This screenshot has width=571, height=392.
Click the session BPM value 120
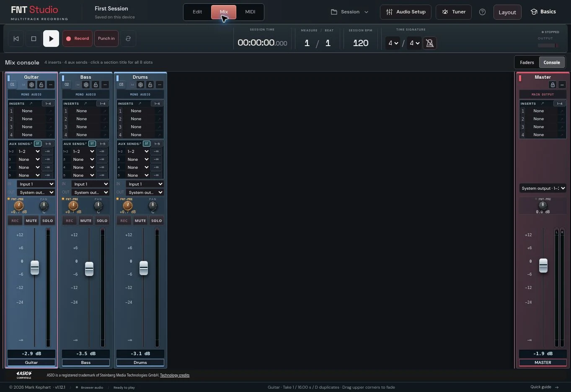361,43
